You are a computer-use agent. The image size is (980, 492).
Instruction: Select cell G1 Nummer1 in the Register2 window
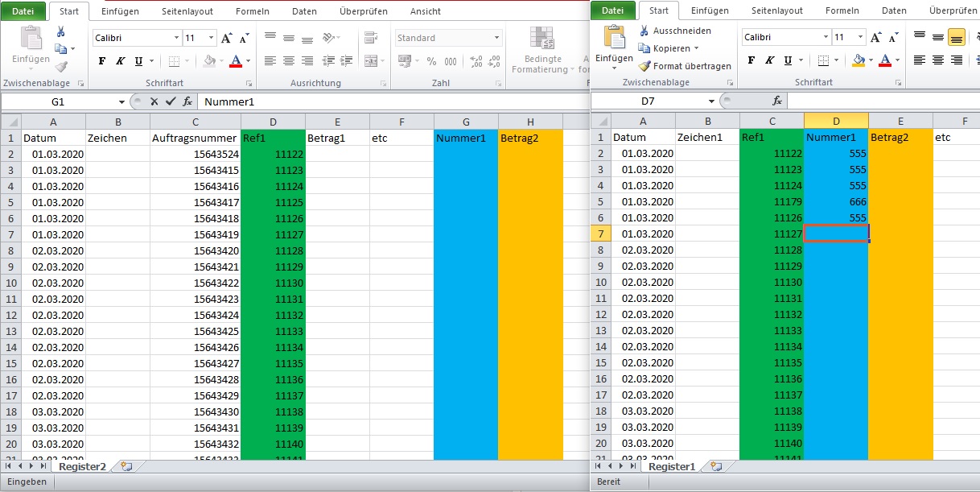466,138
